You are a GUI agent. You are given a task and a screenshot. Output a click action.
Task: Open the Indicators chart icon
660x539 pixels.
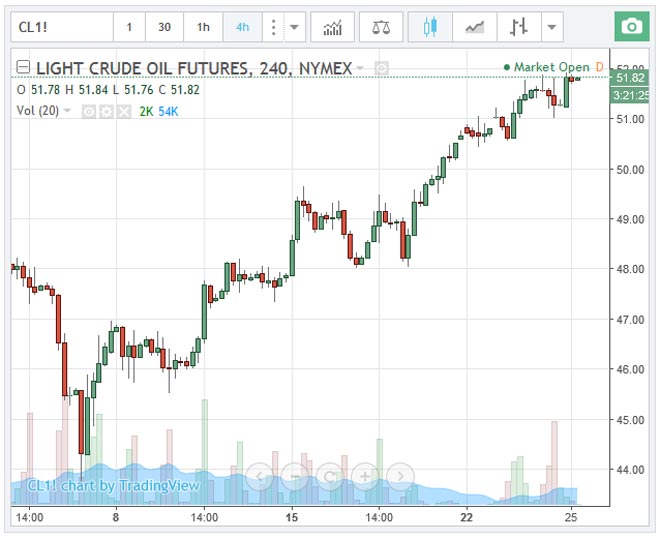(x=332, y=27)
